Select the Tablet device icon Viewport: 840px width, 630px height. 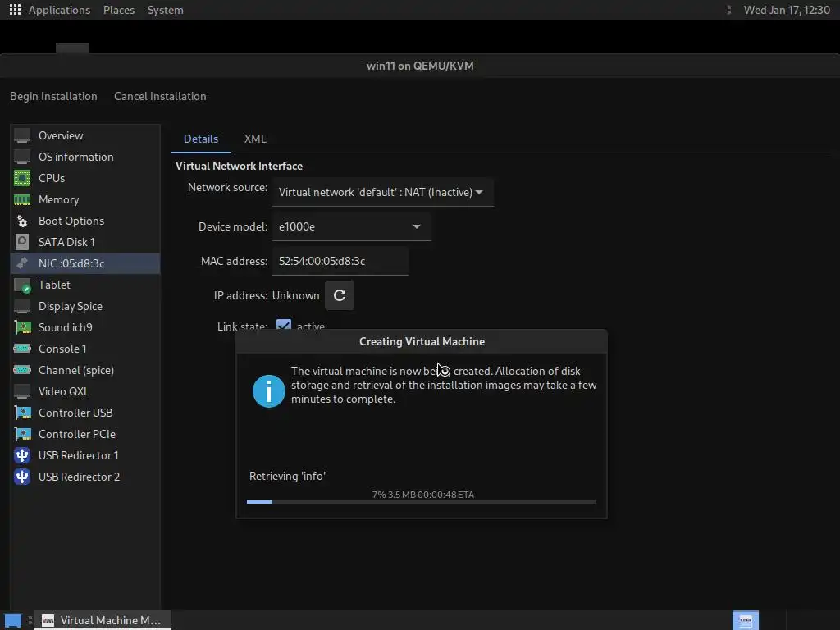click(22, 285)
